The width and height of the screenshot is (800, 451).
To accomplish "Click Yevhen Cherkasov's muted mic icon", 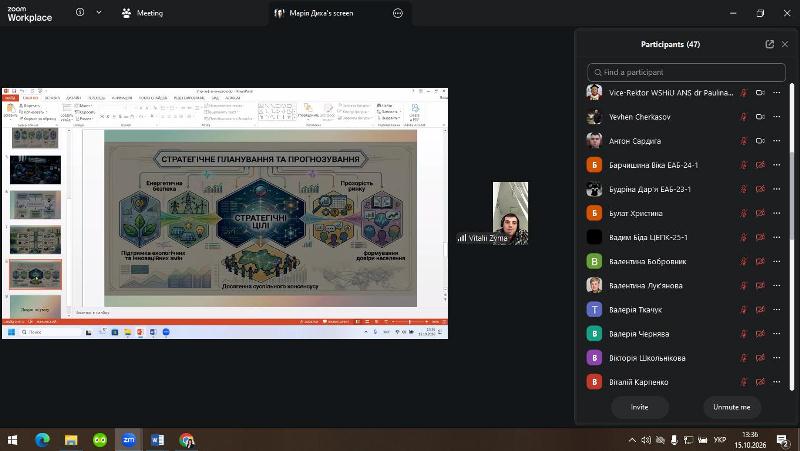I will [744, 117].
